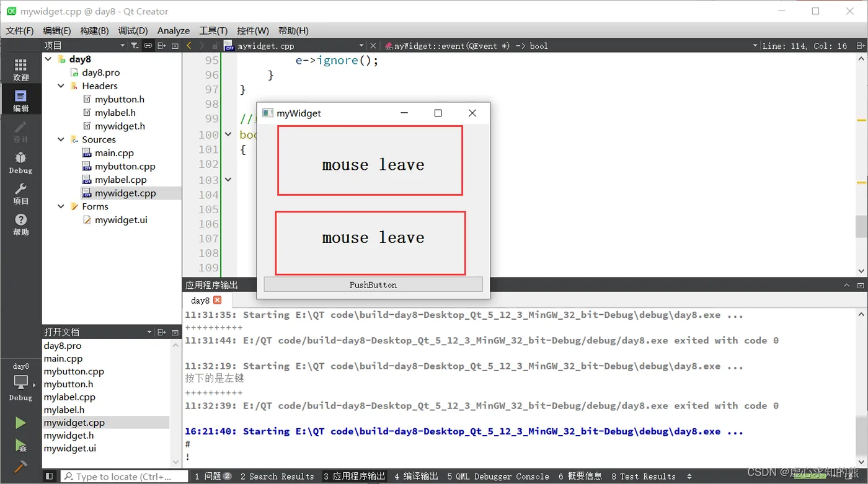
Task: Fold code block at line 103
Action: pos(228,180)
